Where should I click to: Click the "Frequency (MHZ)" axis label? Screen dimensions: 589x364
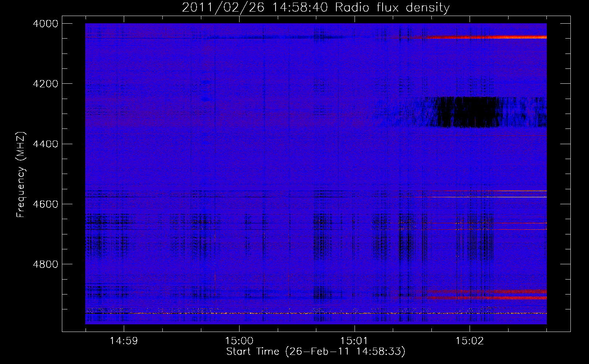pyautogui.click(x=21, y=174)
